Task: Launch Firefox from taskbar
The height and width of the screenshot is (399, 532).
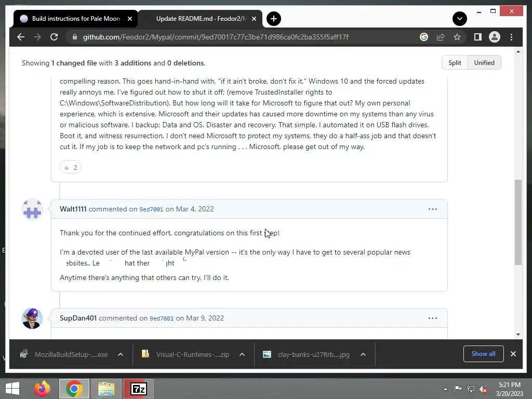Action: [x=42, y=389]
